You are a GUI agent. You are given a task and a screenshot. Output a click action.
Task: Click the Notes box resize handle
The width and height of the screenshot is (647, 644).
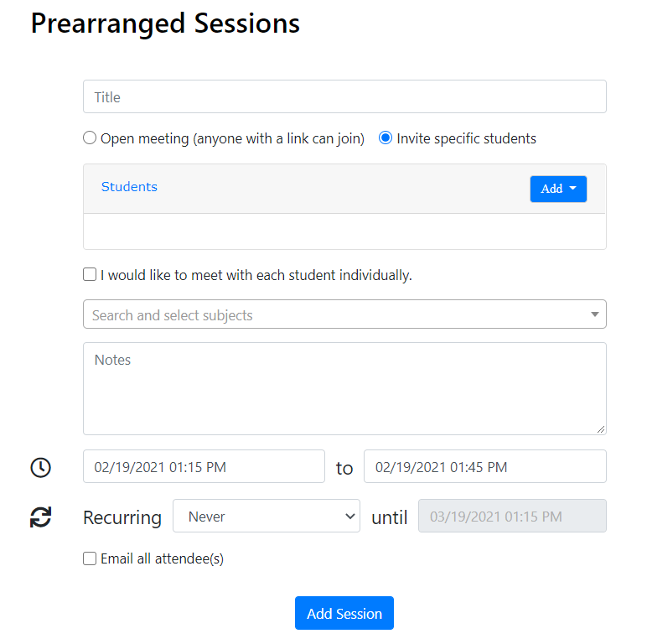(600, 428)
